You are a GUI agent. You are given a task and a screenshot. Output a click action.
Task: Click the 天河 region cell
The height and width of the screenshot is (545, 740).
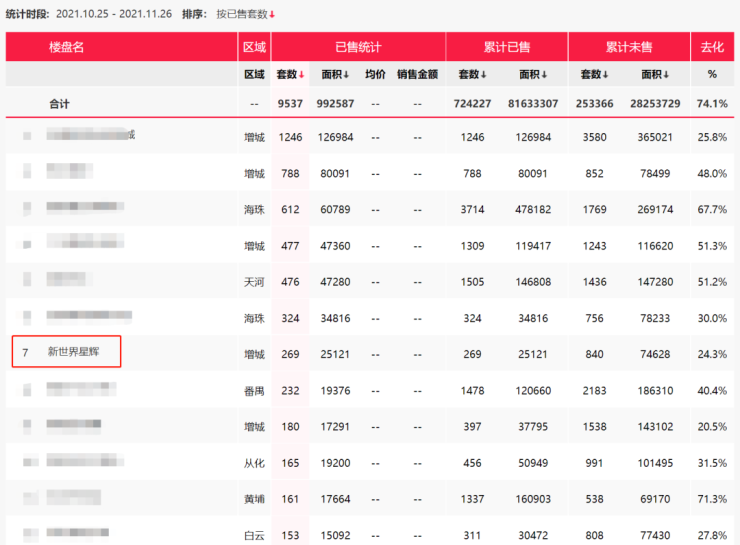pyautogui.click(x=254, y=281)
